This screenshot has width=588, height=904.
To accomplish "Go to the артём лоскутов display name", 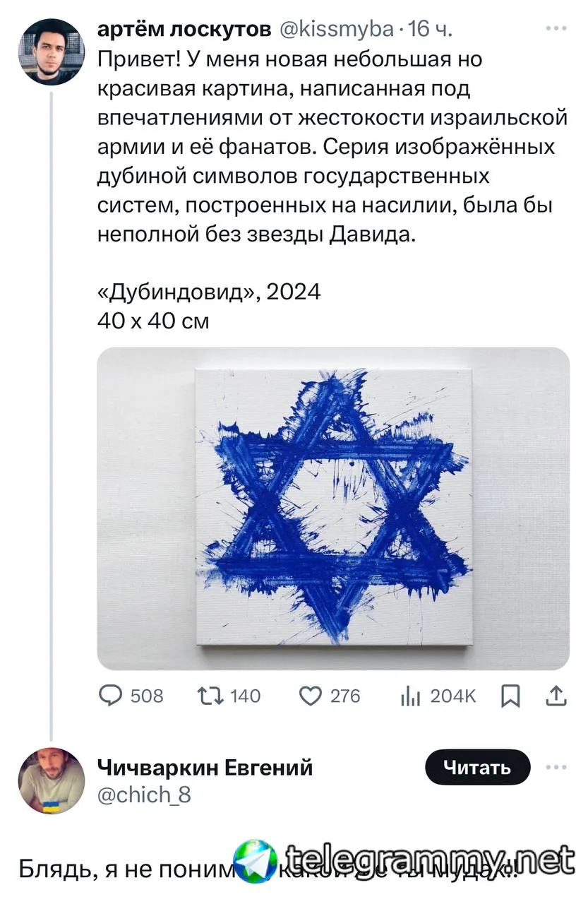I will (x=184, y=29).
